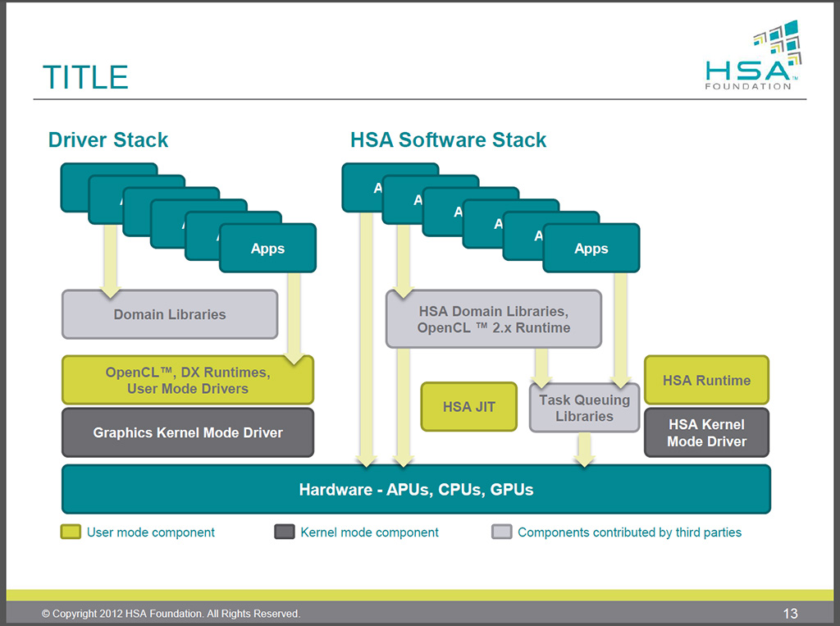Click the HSA Foundation logo
Image resolution: width=840 pixels, height=626 pixels.
(751, 56)
